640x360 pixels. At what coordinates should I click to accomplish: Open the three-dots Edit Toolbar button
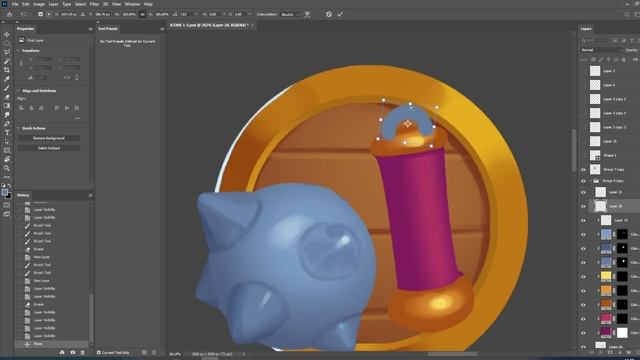tap(7, 177)
